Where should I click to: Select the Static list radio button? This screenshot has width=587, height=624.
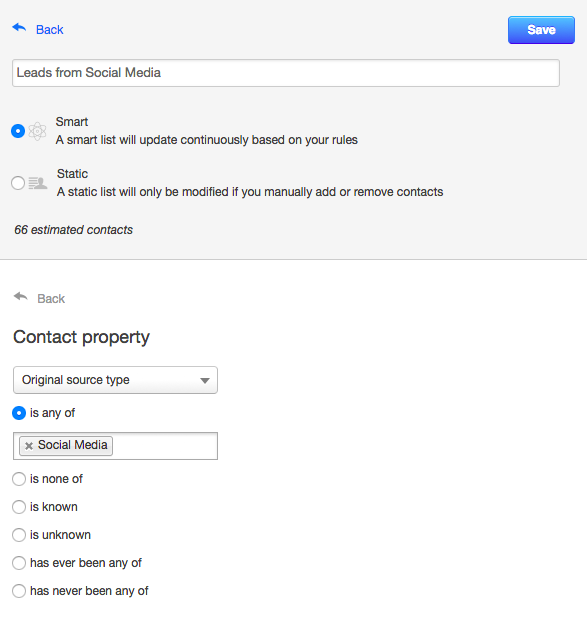pos(18,183)
